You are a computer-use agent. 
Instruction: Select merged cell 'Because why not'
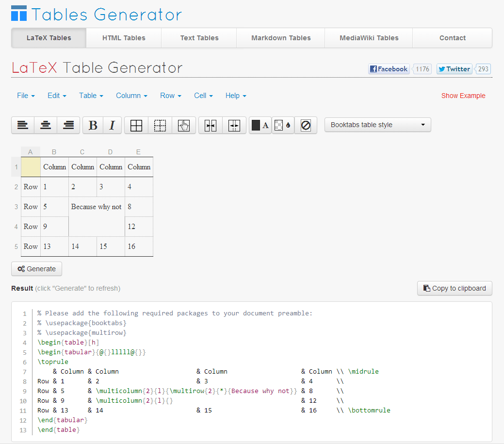click(x=97, y=217)
